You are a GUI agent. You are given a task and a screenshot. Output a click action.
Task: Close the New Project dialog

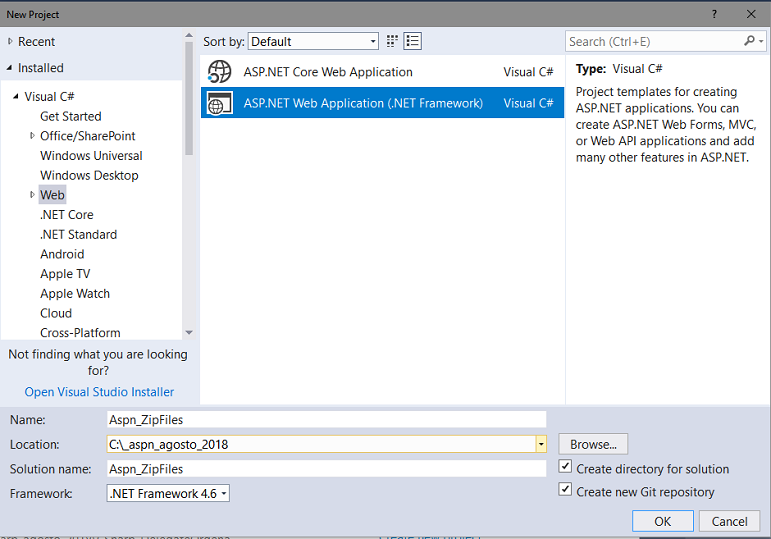751,14
